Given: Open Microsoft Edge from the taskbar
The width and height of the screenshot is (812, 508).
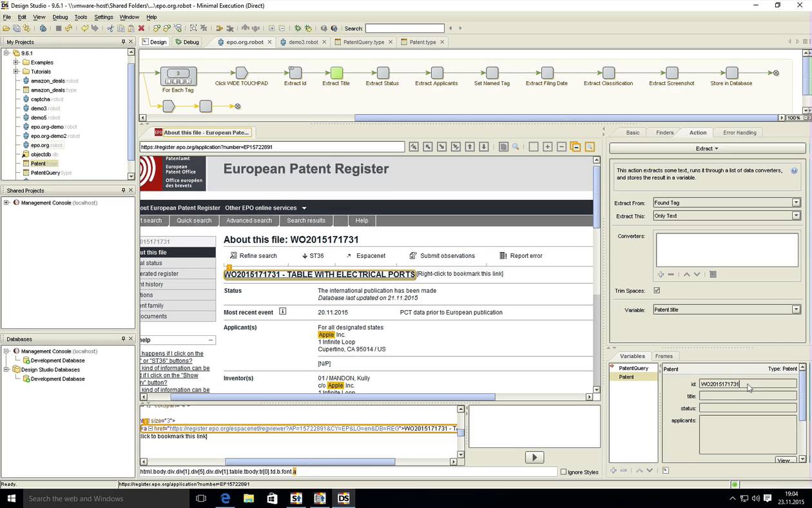Looking at the screenshot, I should click(226, 498).
